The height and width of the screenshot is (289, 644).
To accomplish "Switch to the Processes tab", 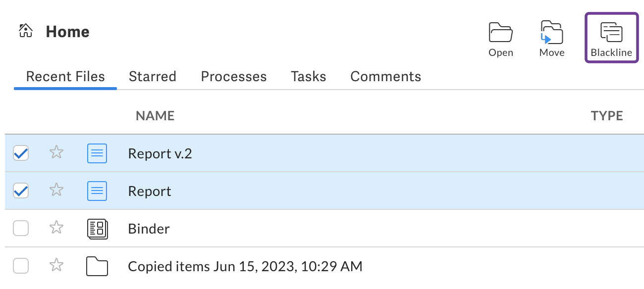I will (x=234, y=77).
